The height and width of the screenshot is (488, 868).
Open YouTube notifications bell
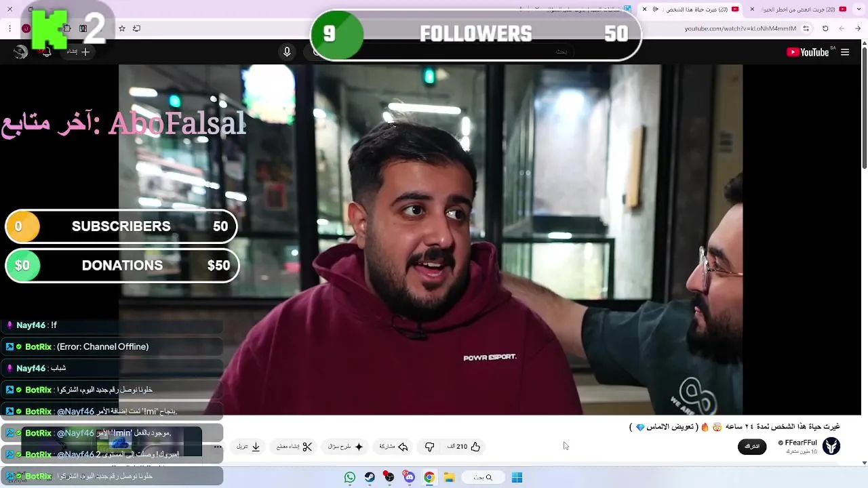tap(47, 52)
